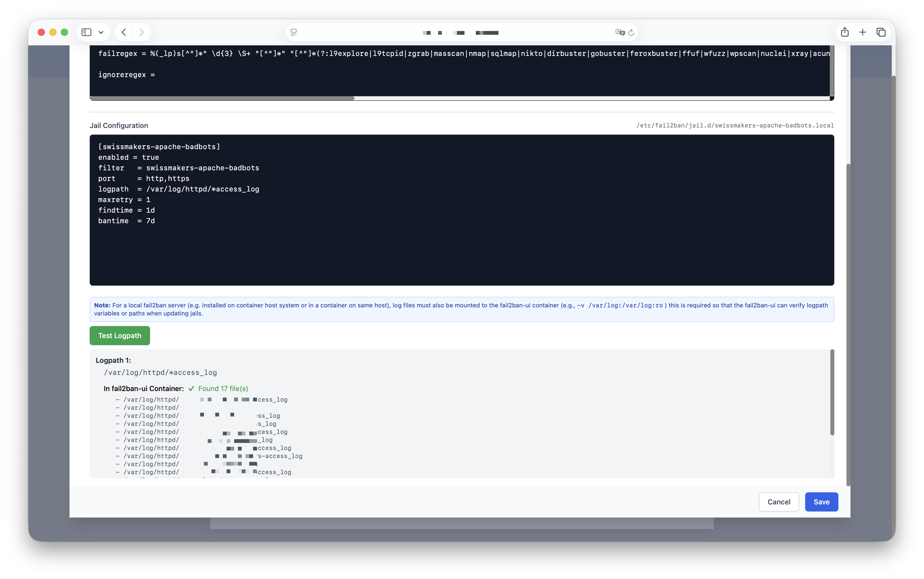Image resolution: width=924 pixels, height=579 pixels.
Task: Click the 'enabled = true' line
Action: click(129, 157)
